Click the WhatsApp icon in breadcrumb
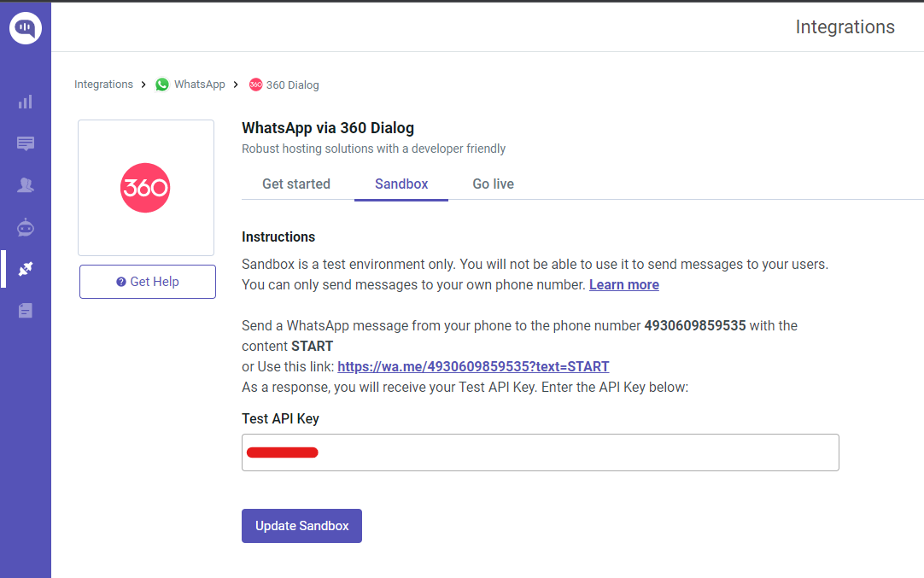924x578 pixels. pyautogui.click(x=162, y=85)
